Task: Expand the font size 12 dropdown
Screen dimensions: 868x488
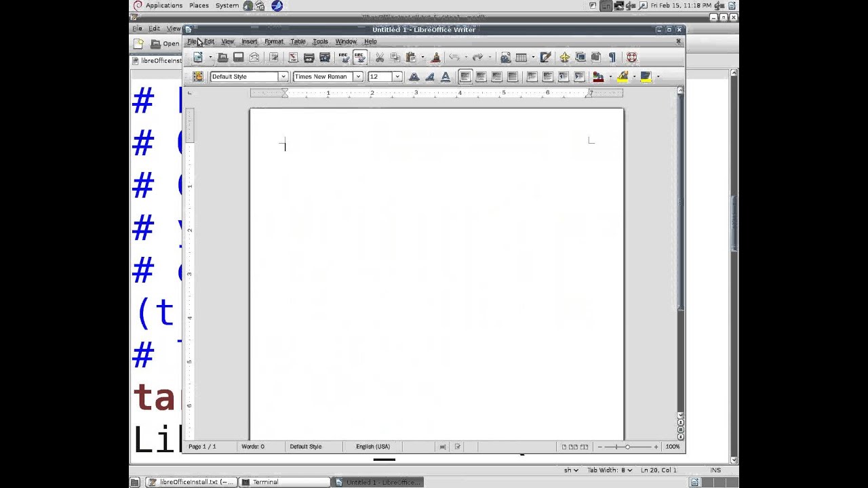Action: [x=397, y=77]
